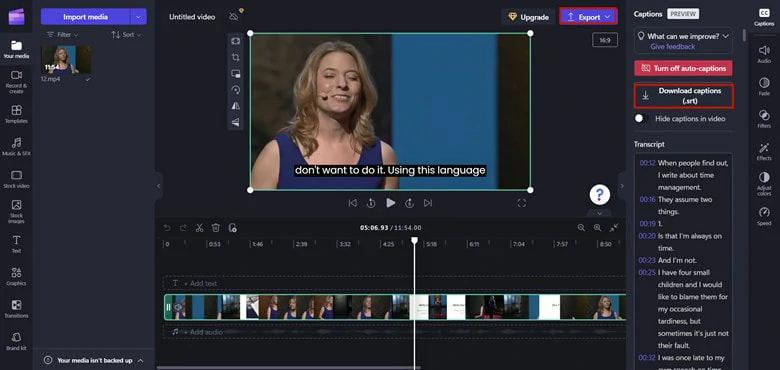Click the cloud sync off icon

[234, 17]
